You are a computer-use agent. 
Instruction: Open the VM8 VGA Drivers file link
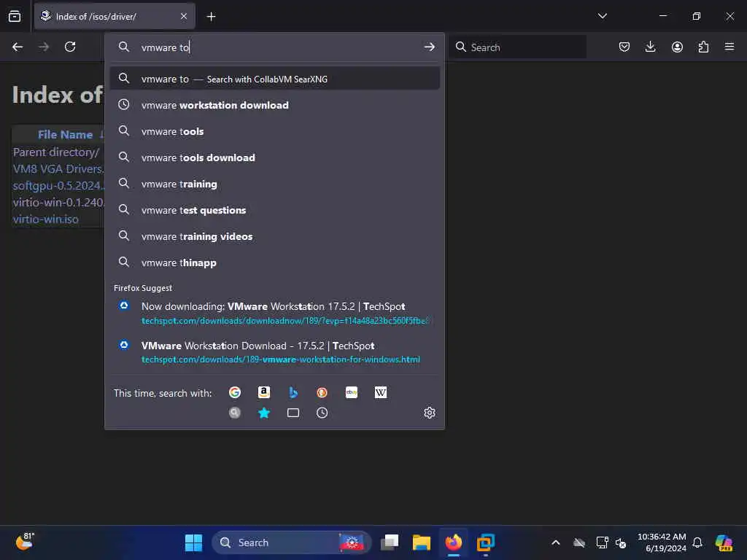coord(58,169)
